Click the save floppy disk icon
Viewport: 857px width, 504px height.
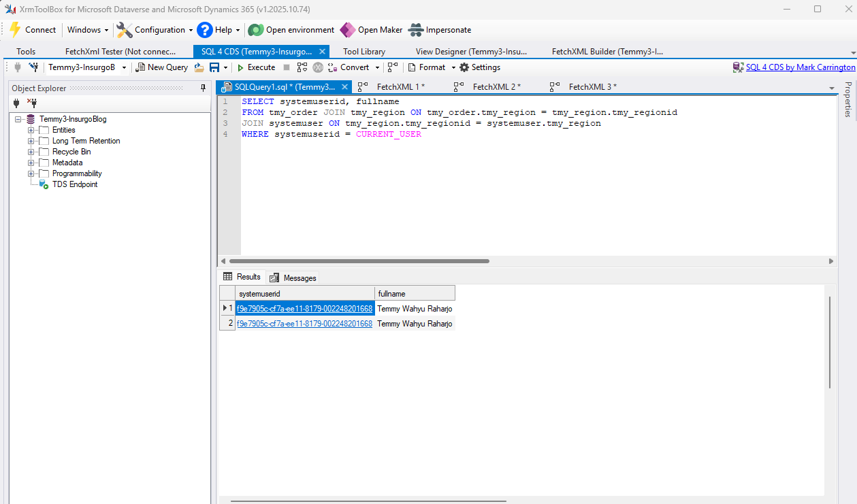coord(214,67)
